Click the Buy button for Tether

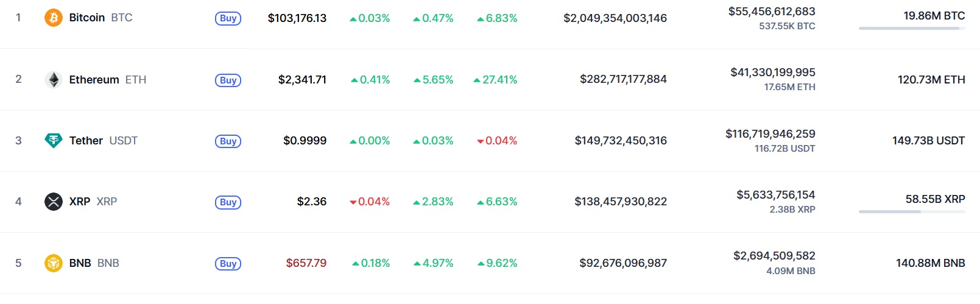click(228, 141)
